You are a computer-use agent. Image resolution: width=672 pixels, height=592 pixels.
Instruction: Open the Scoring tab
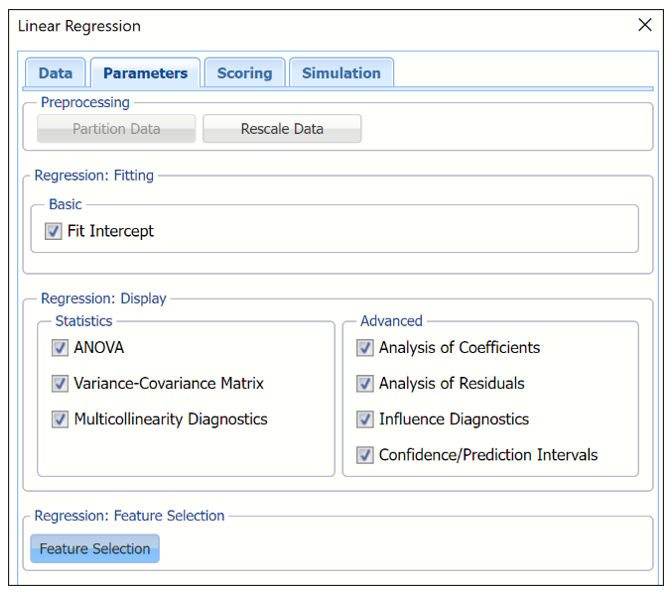point(244,73)
